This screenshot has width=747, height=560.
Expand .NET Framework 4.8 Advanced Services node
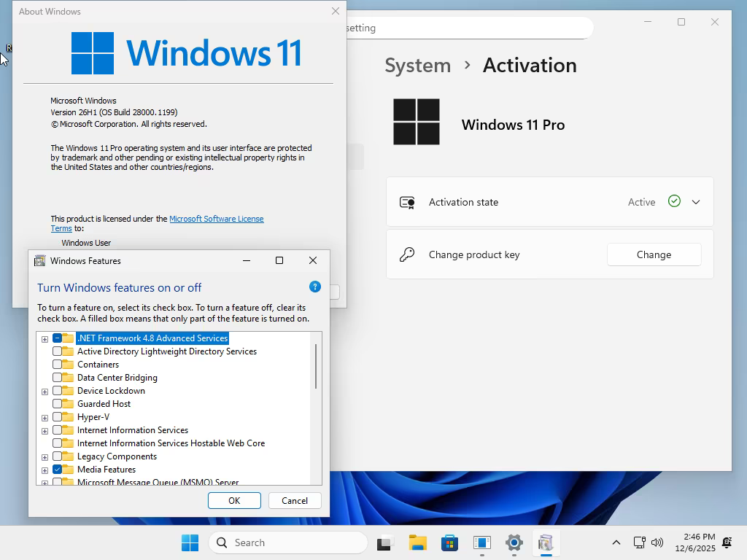coord(44,339)
